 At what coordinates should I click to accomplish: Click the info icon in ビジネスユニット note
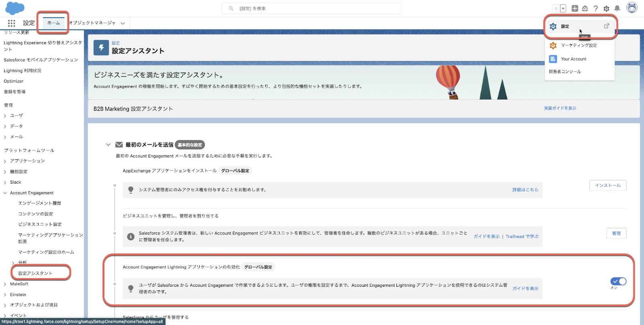coord(131,236)
